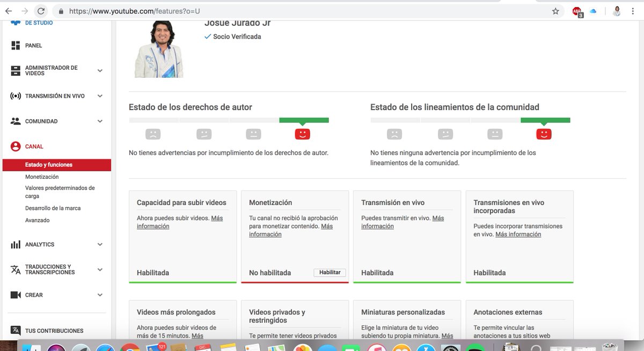Click the Analytics bar chart icon

tap(16, 244)
